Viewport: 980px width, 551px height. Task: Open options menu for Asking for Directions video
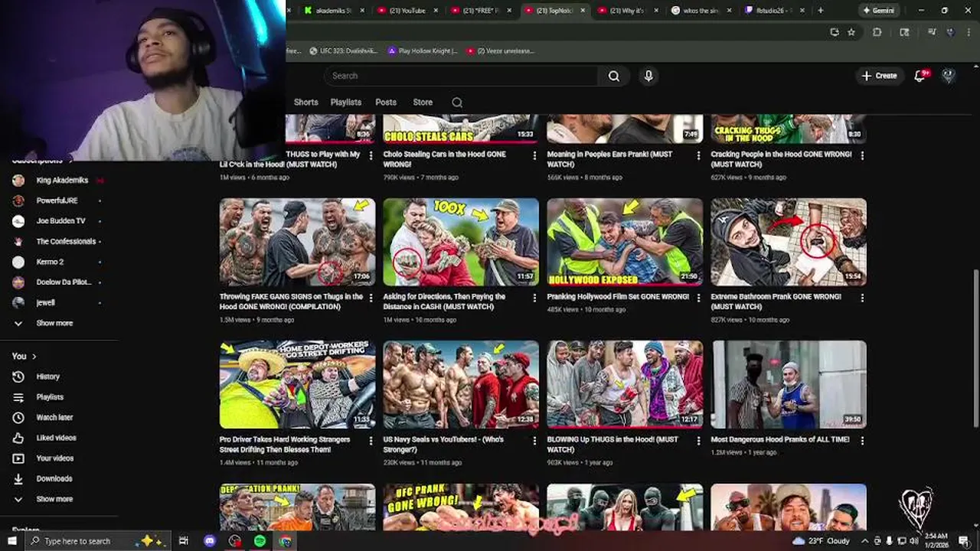click(x=534, y=298)
